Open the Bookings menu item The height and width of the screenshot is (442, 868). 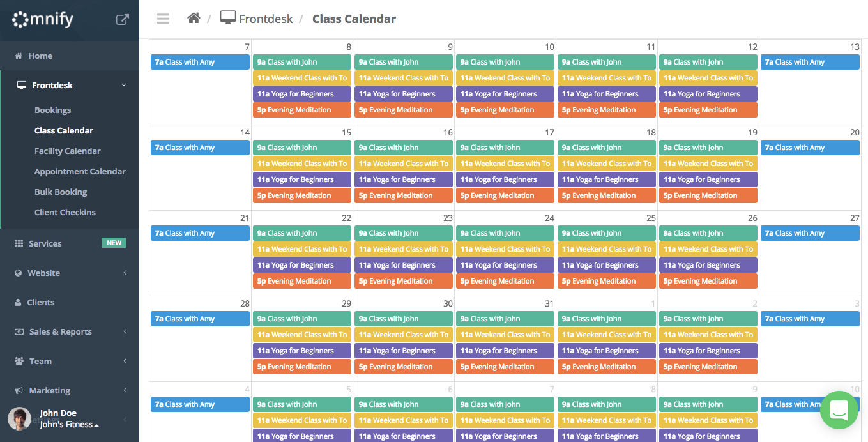(x=52, y=110)
